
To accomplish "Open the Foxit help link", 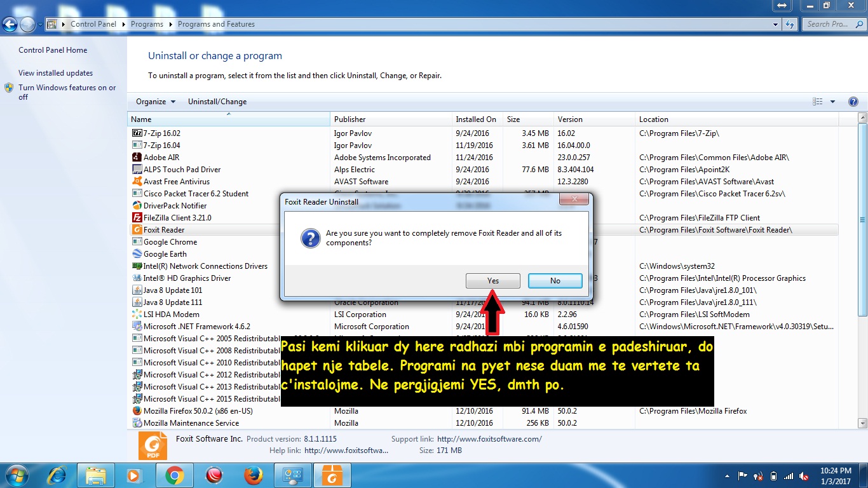I will coord(346,451).
